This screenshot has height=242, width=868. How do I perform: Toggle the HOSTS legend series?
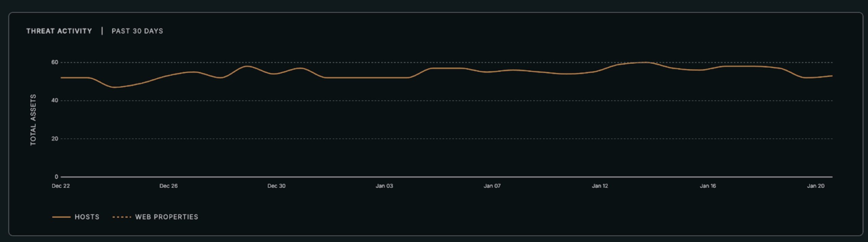point(76,217)
